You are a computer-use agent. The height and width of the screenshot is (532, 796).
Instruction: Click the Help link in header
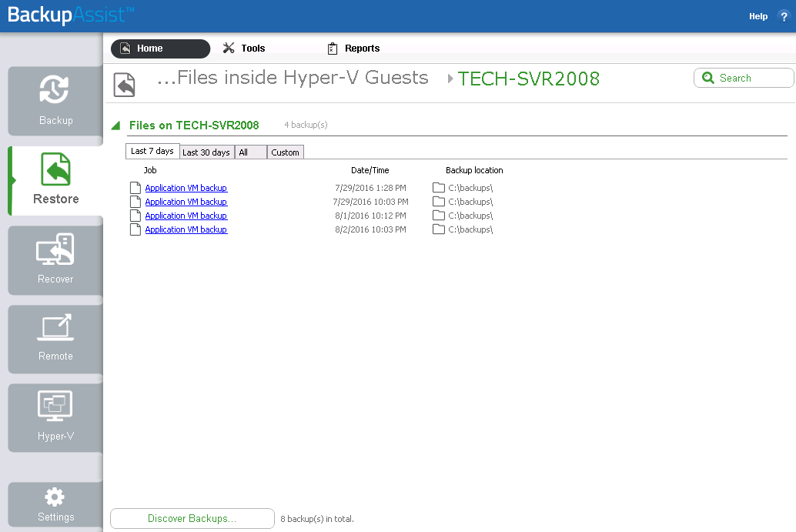[758, 16]
